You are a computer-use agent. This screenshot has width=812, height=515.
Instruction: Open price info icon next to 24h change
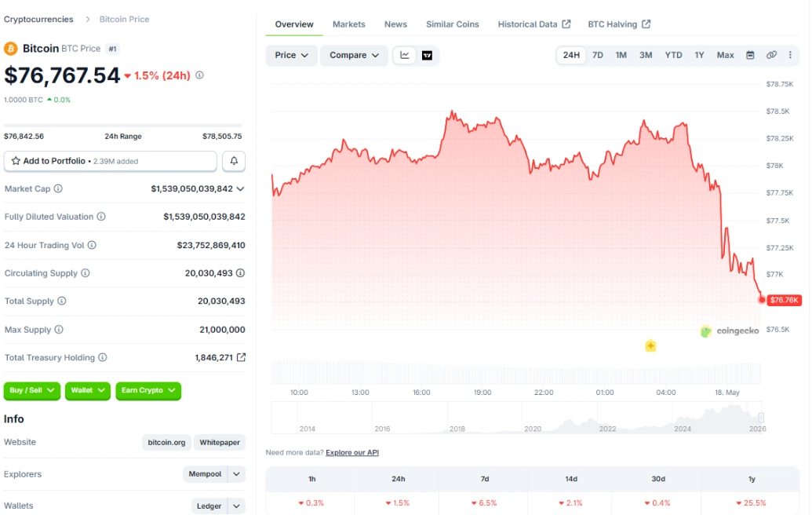[x=199, y=75]
